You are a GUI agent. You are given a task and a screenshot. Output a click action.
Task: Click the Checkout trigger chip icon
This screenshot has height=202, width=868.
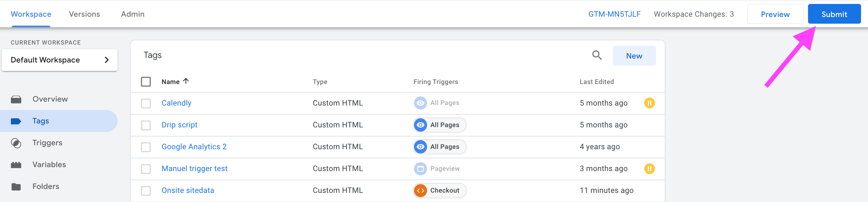[x=420, y=190]
